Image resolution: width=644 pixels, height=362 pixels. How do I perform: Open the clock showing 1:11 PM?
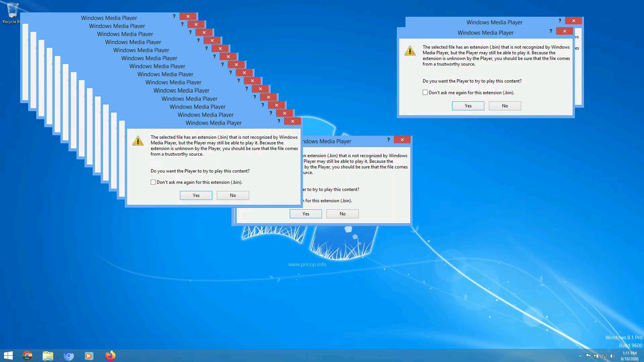(x=629, y=356)
